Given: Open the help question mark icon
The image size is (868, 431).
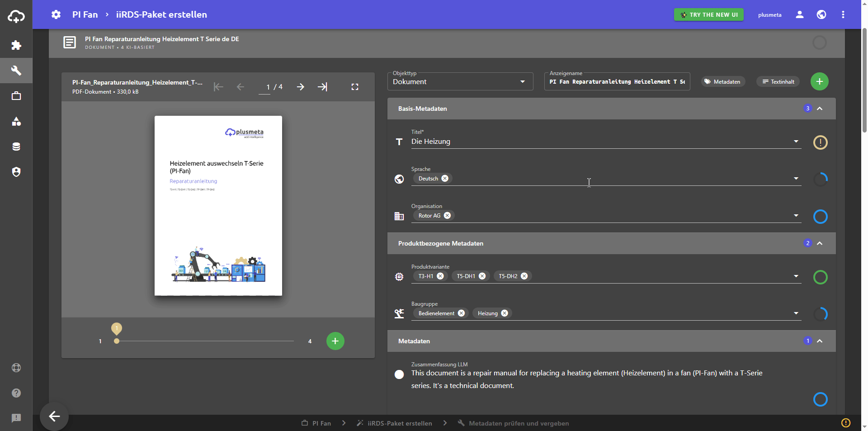Looking at the screenshot, I should pos(16,393).
